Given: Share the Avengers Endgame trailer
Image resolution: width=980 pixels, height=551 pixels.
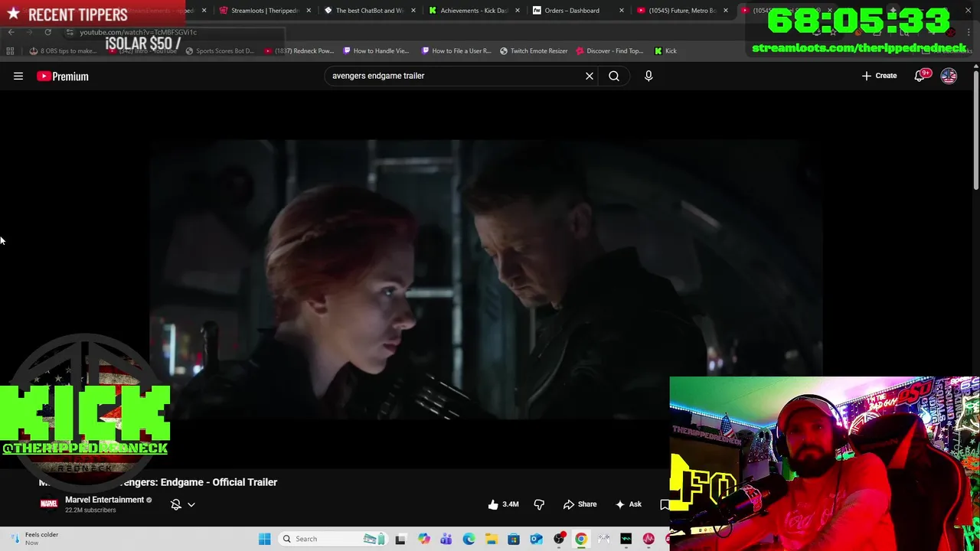Looking at the screenshot, I should (x=580, y=504).
